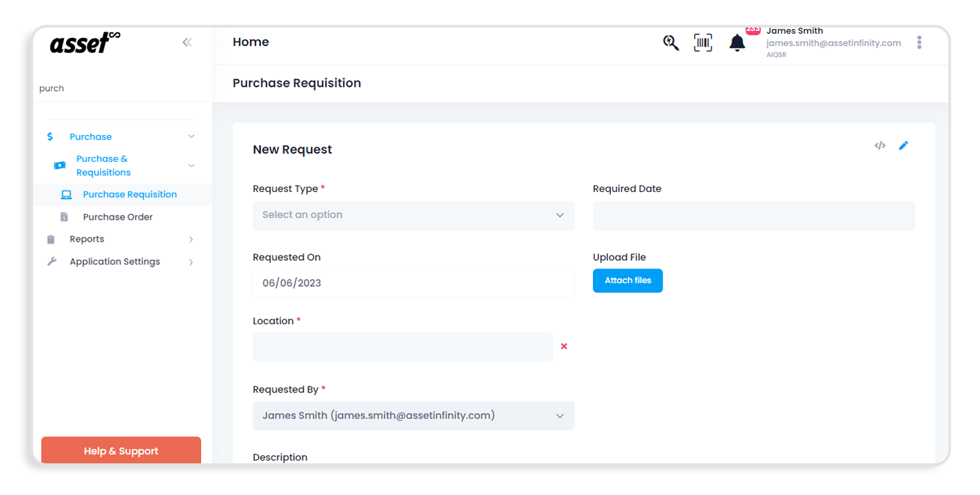Click the barcode scanner icon
Image resolution: width=980 pixels, height=495 pixels.
[x=702, y=42]
